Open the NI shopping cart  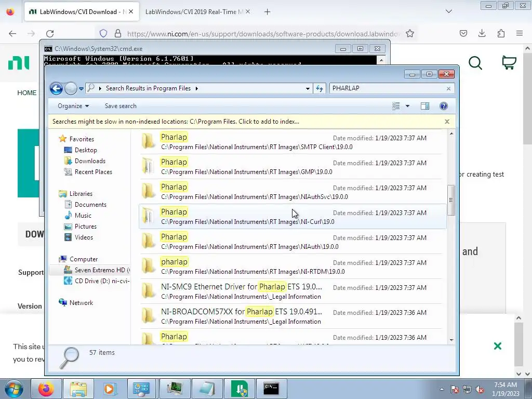pyautogui.click(x=509, y=63)
